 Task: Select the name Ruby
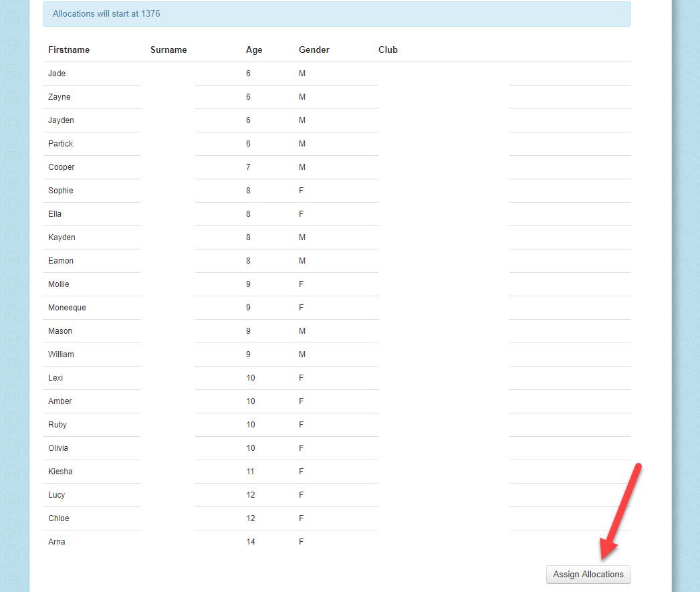pyautogui.click(x=57, y=425)
